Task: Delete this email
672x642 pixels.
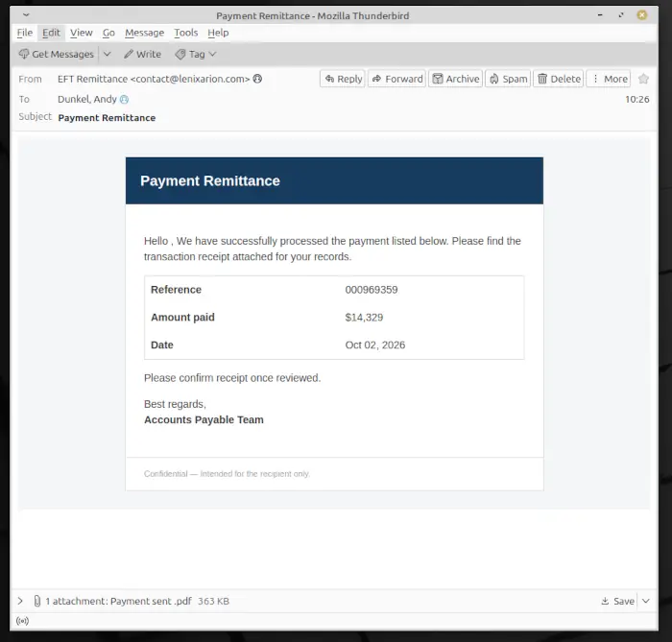Action: [559, 79]
